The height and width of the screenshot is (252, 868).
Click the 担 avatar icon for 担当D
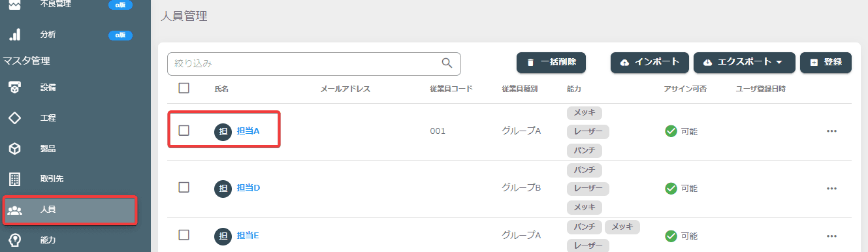click(223, 188)
